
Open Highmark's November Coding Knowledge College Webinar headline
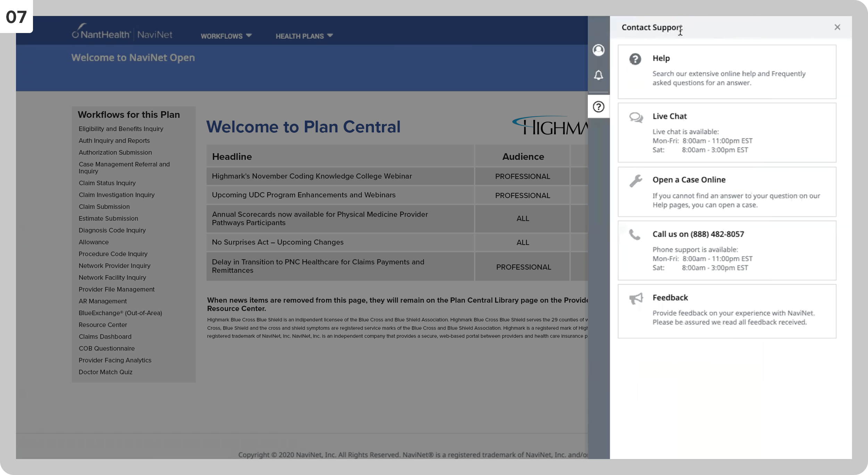(x=312, y=176)
